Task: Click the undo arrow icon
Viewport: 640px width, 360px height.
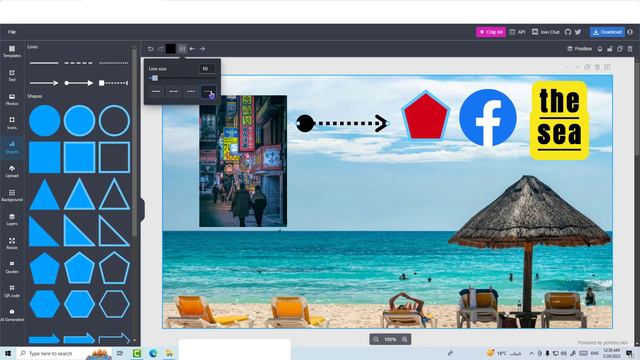Action: [151, 49]
